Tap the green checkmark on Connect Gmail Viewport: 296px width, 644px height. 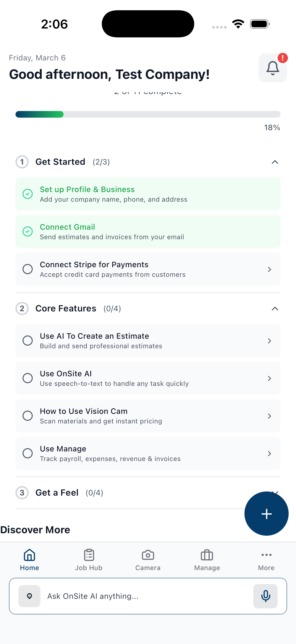point(28,232)
